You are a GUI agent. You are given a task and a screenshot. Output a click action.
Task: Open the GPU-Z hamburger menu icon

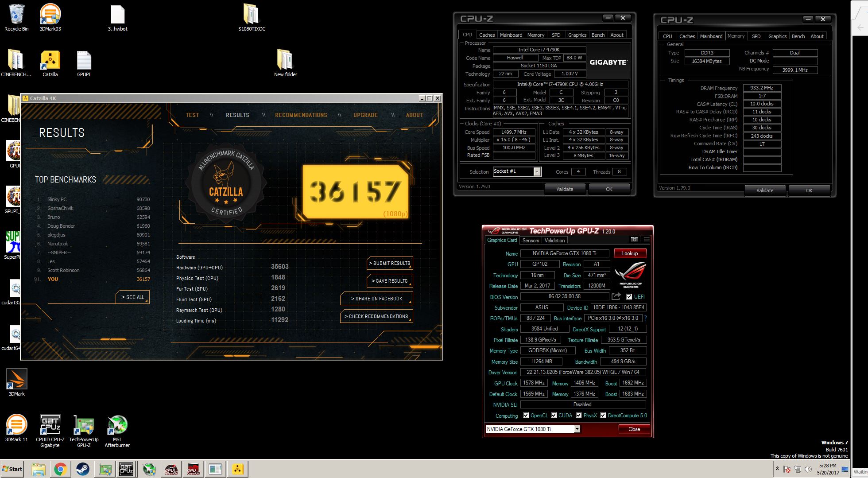point(647,239)
